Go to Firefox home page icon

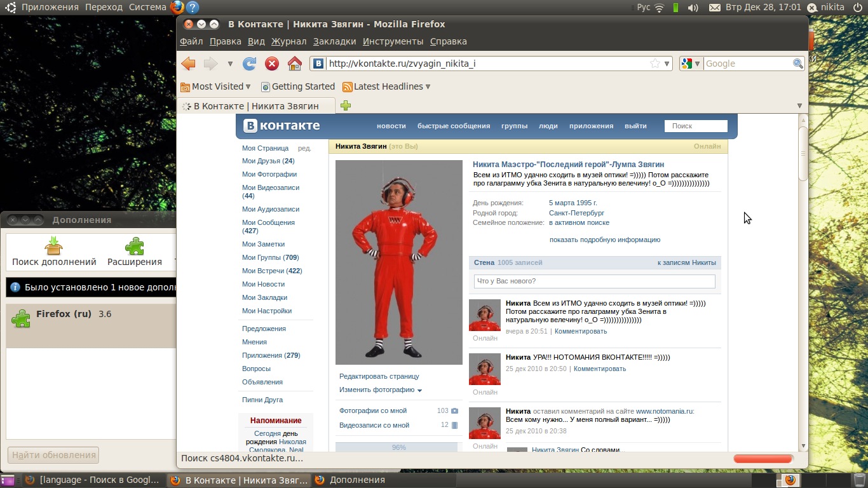(294, 64)
